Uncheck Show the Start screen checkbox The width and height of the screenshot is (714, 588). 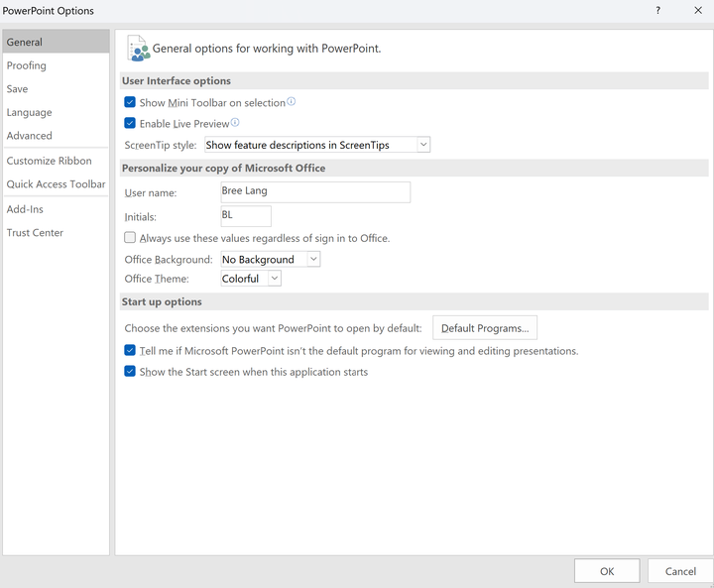(x=130, y=371)
